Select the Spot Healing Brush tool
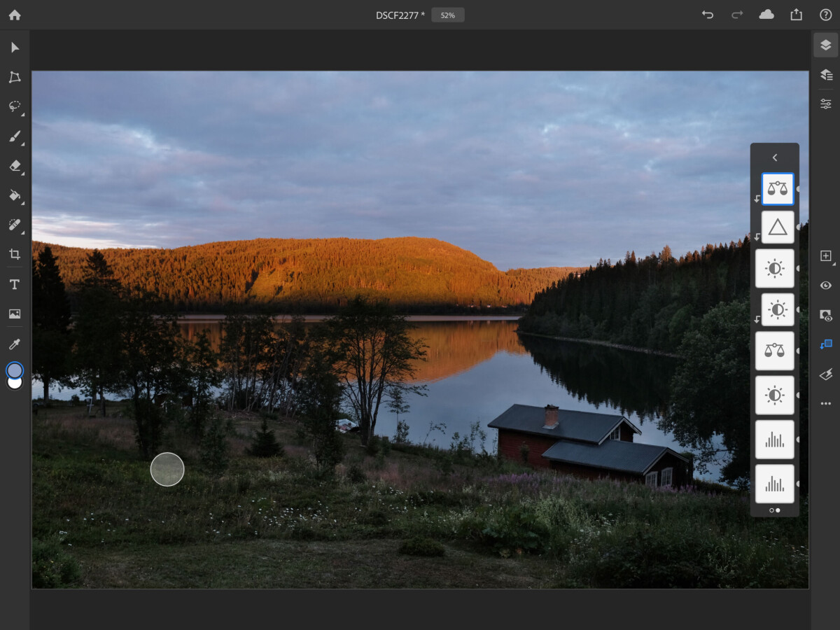Image resolution: width=840 pixels, height=630 pixels. [x=15, y=225]
